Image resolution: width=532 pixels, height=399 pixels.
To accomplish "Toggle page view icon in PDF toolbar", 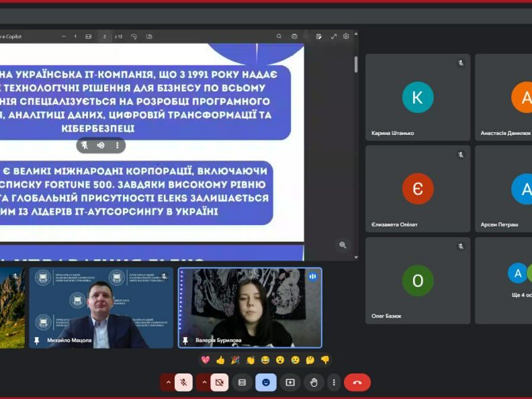I will tap(149, 36).
